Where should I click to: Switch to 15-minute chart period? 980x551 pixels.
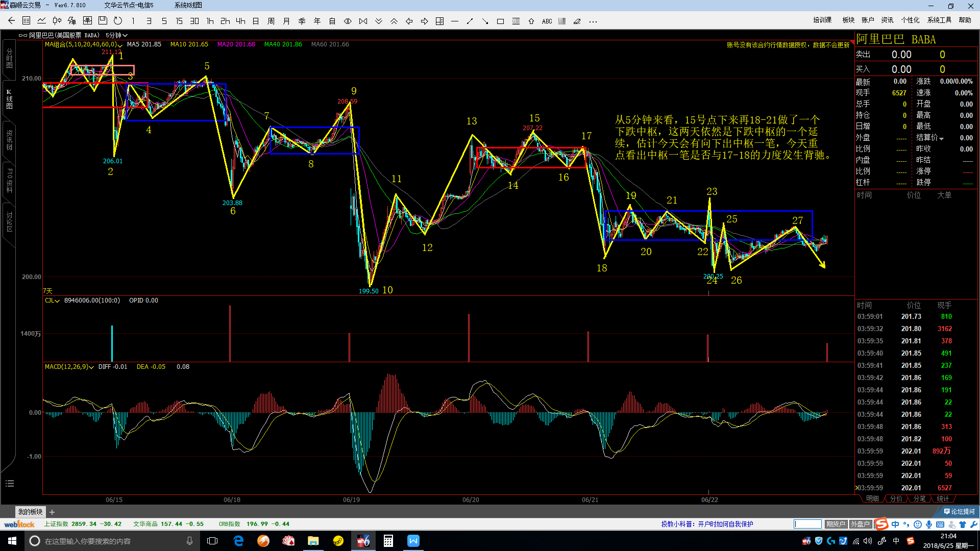tap(179, 21)
